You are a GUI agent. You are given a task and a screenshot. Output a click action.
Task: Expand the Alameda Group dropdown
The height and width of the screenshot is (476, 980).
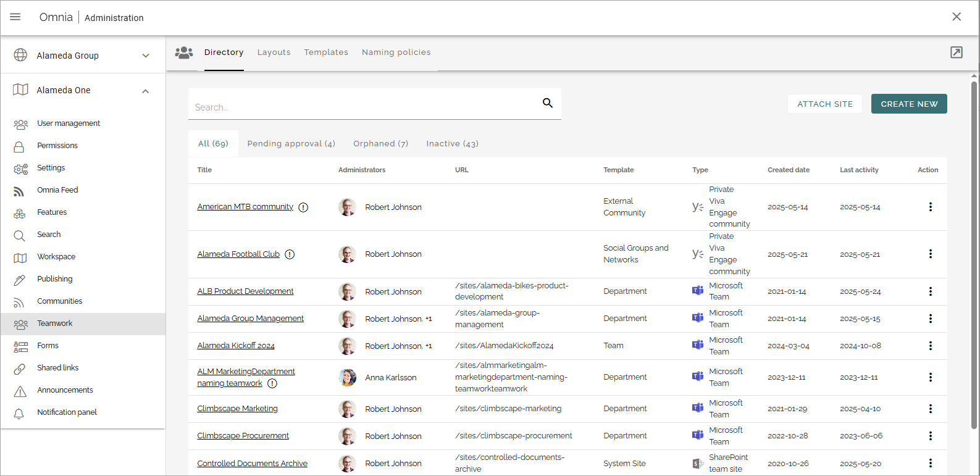pyautogui.click(x=146, y=56)
